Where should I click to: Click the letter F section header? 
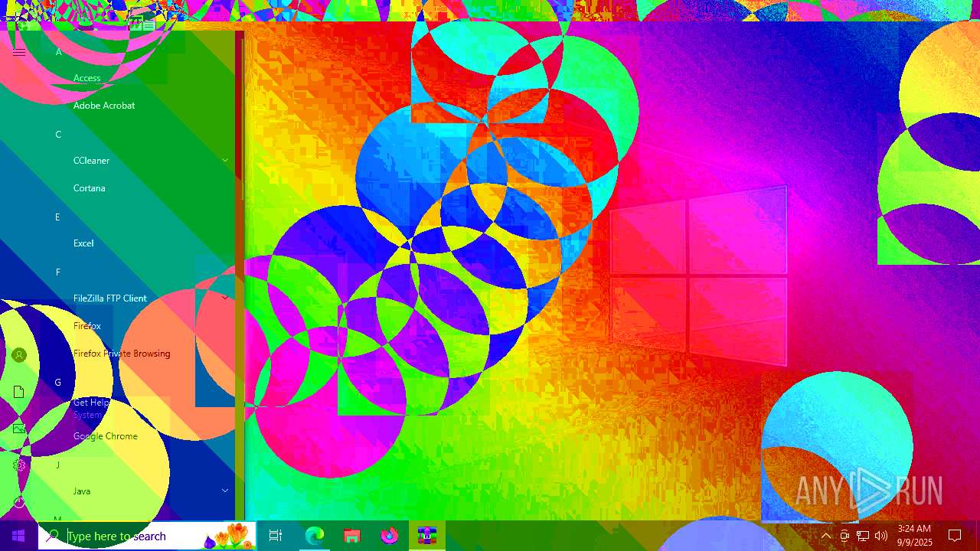(x=57, y=272)
